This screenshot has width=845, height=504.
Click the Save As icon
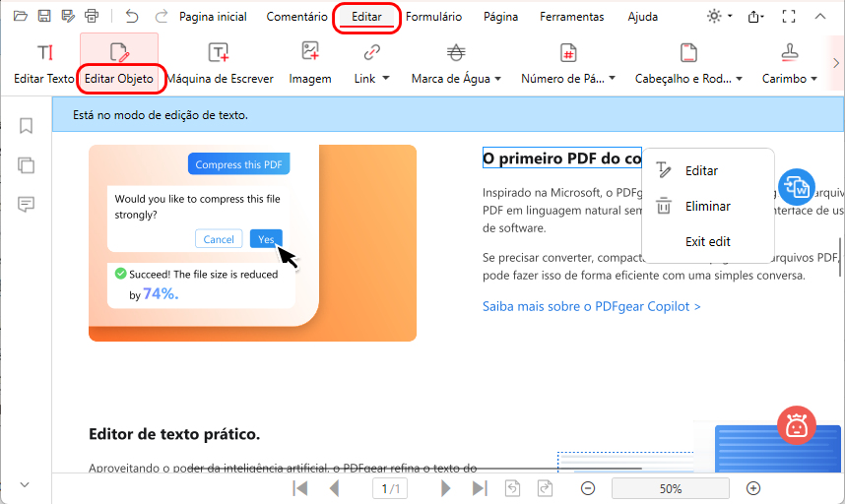tap(68, 16)
